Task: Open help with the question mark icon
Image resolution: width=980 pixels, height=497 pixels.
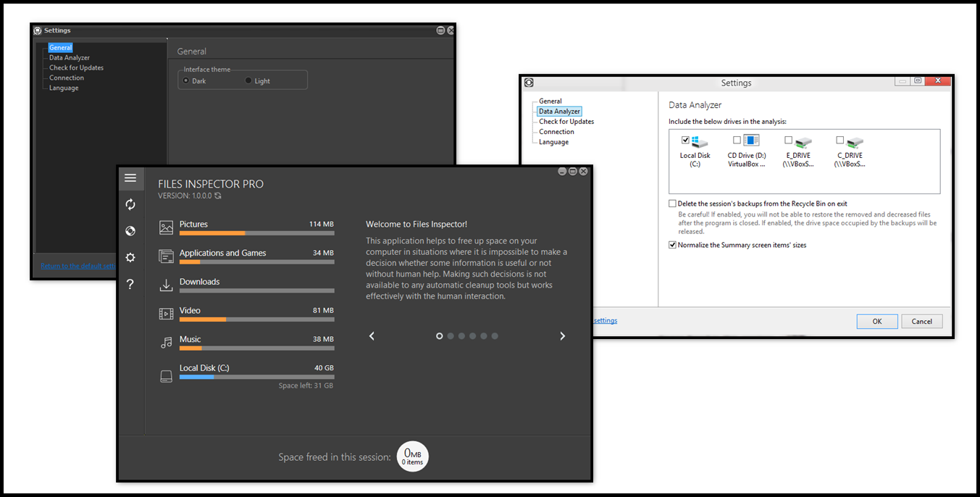Action: pos(130,284)
